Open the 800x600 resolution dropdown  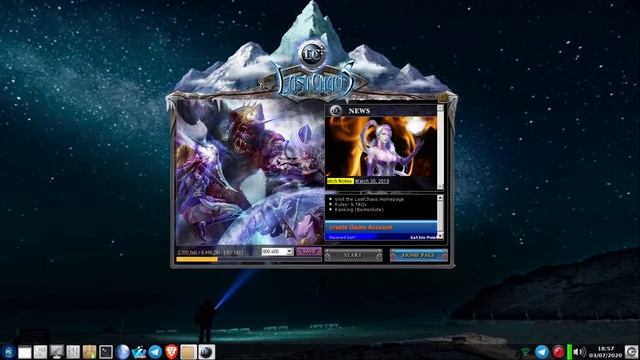point(277,251)
